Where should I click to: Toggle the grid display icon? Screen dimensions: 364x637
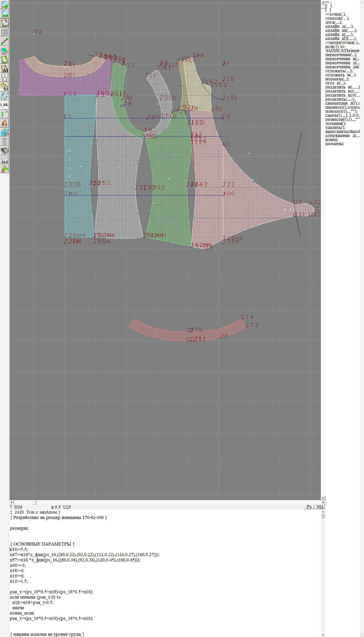5,32
